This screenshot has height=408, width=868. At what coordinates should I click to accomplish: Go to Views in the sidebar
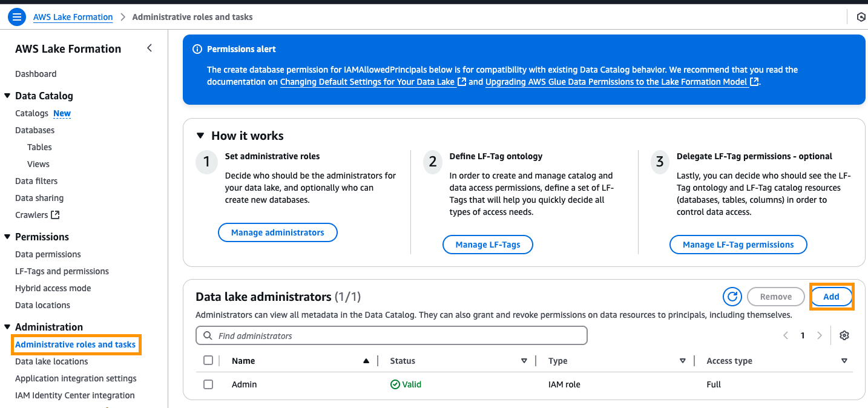38,164
